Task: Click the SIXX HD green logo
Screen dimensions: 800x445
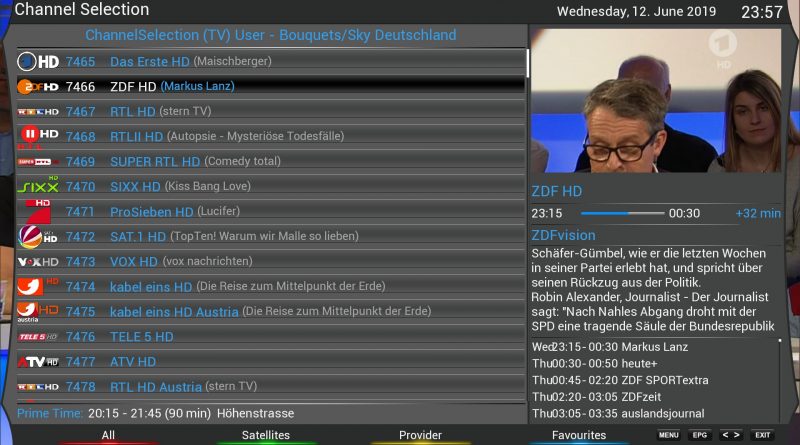Action: click(x=38, y=186)
